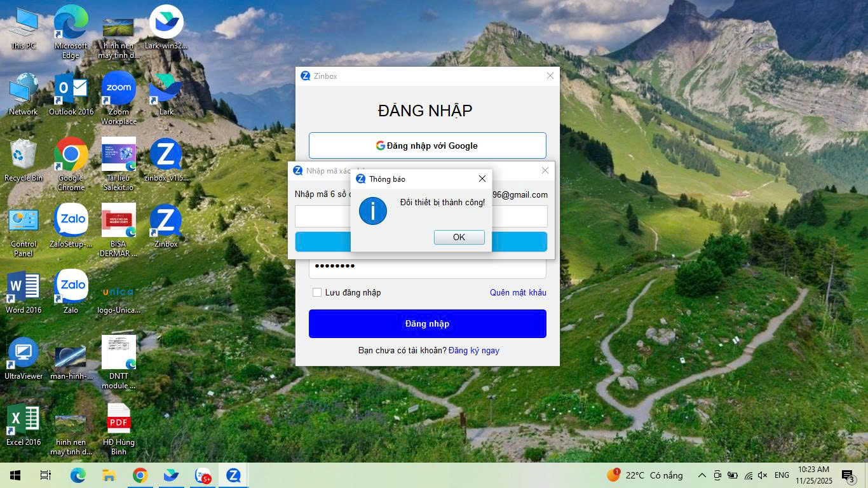The height and width of the screenshot is (488, 868).
Task: Expand the system tray hidden icons chevron
Action: [x=702, y=475]
